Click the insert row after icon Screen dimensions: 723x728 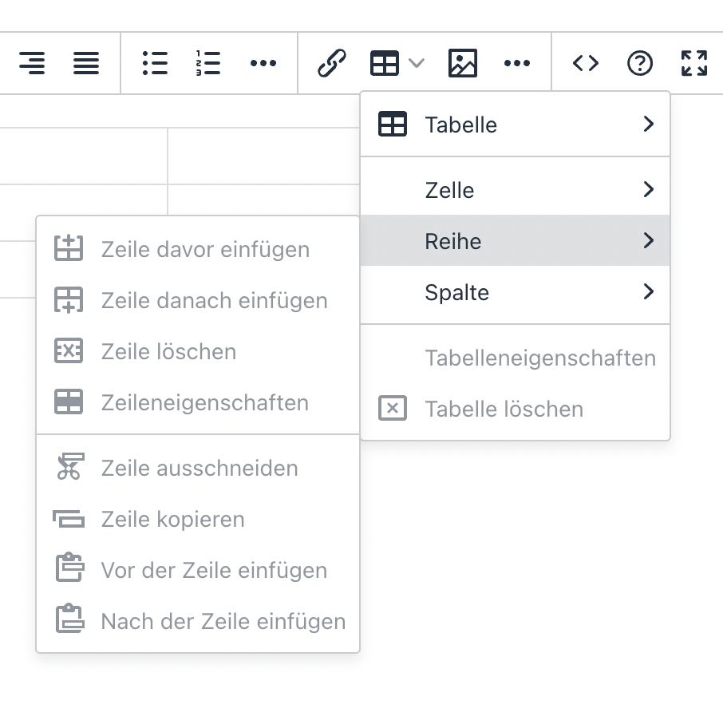pos(69,300)
